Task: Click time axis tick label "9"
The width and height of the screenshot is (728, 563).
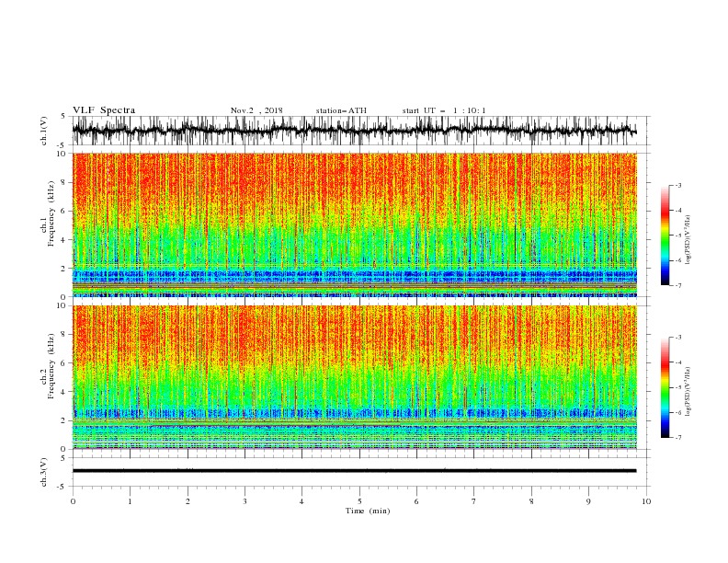Action: pos(588,501)
